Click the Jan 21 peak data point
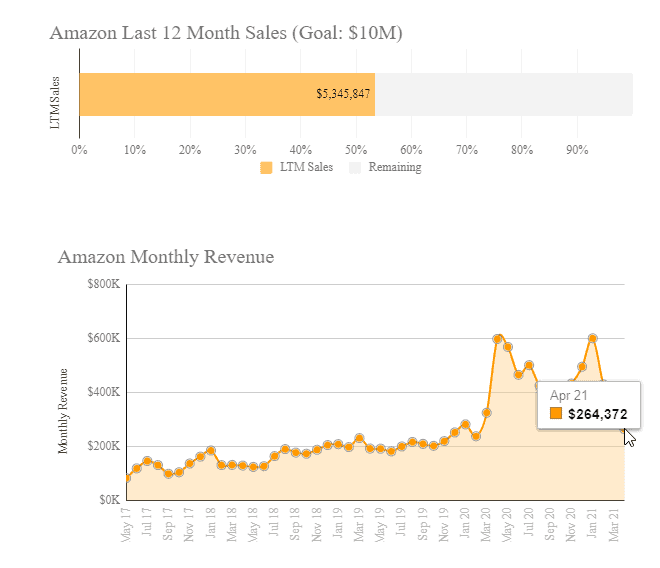This screenshot has height=568, width=660. tap(593, 338)
